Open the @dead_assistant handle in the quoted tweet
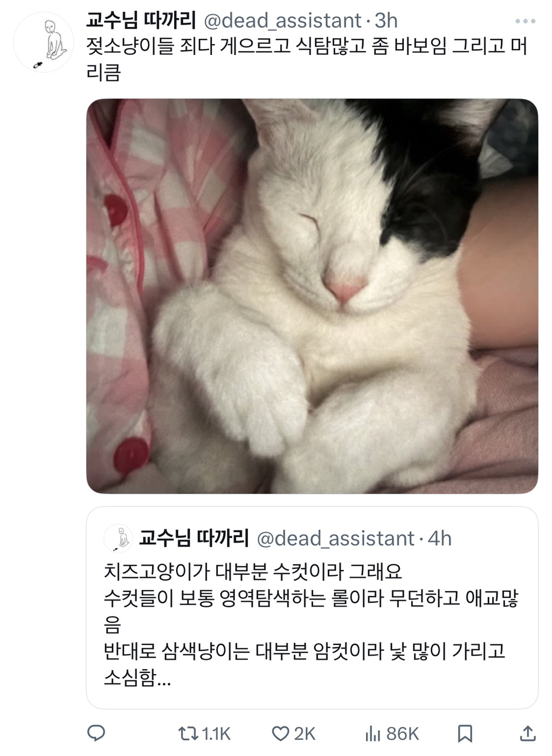Viewport: 552px width, 756px height. point(335,539)
